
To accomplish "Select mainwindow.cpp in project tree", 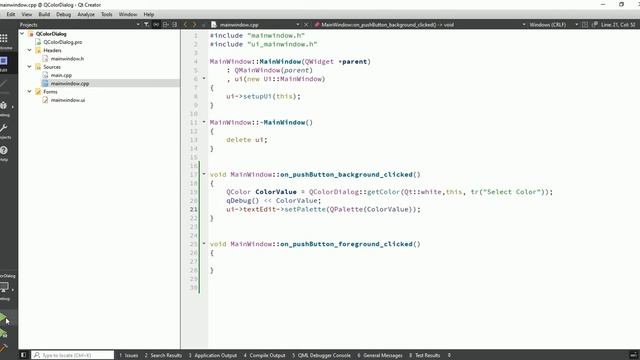I will 70,83.
